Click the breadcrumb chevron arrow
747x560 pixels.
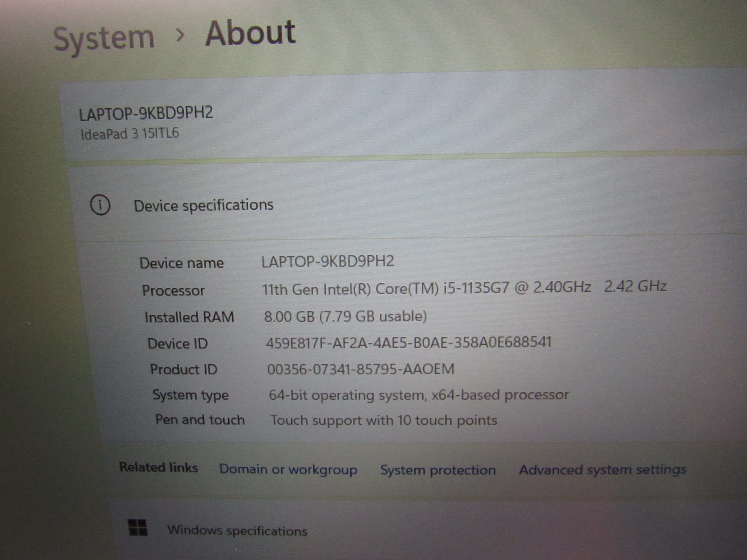pyautogui.click(x=180, y=35)
